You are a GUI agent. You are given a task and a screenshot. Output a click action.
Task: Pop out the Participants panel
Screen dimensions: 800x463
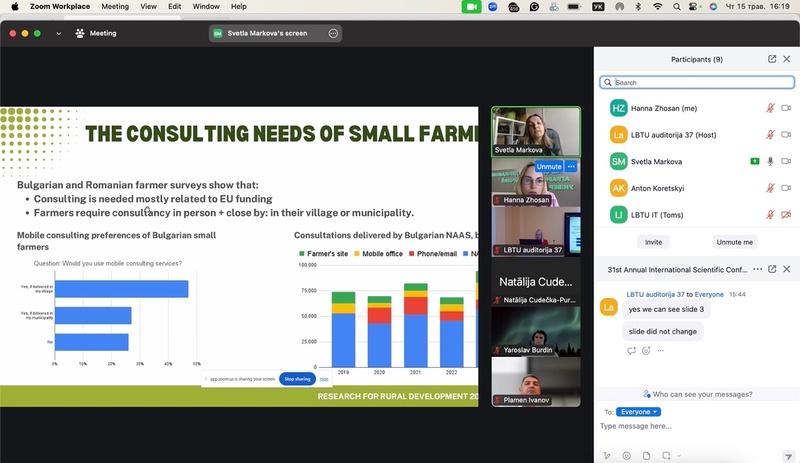[x=772, y=60]
